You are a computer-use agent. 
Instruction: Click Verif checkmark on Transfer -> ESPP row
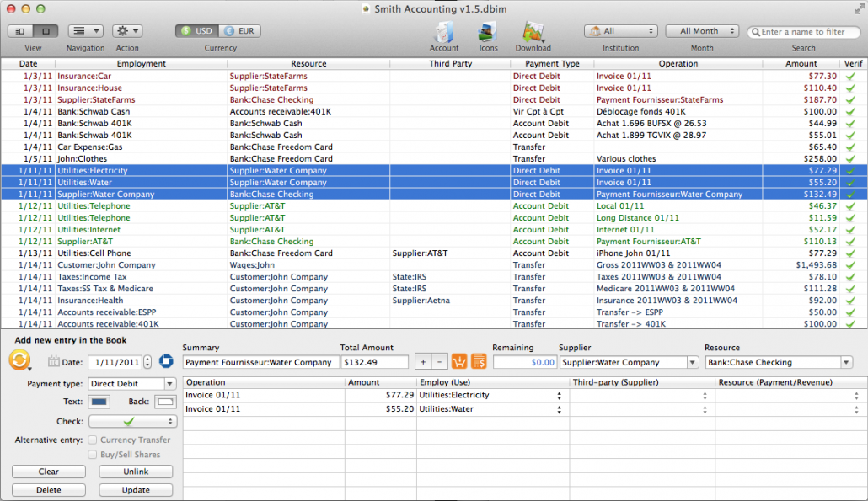(850, 312)
